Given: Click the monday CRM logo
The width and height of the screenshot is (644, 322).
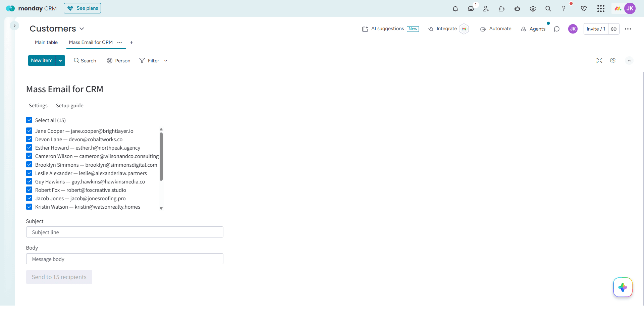Looking at the screenshot, I should pyautogui.click(x=32, y=8).
